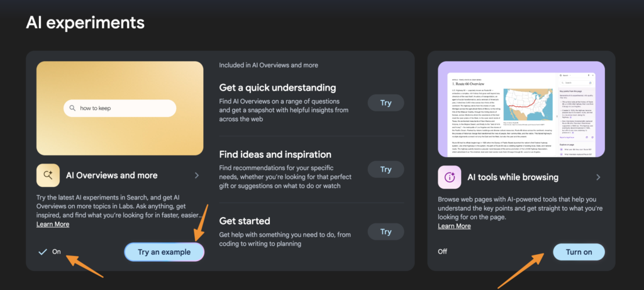Screen dimensions: 644x290
Task: Select the AI Overviews and more title
Action: [111, 176]
